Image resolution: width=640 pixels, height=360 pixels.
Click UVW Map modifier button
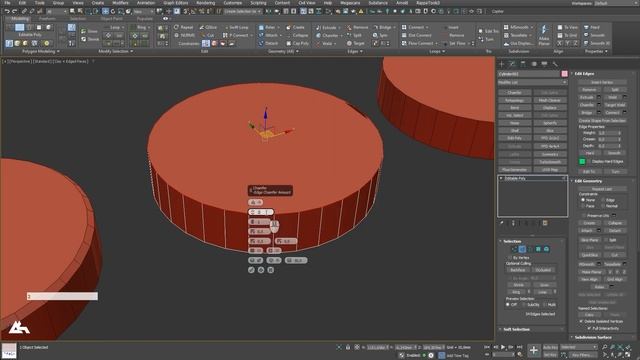pos(550,169)
